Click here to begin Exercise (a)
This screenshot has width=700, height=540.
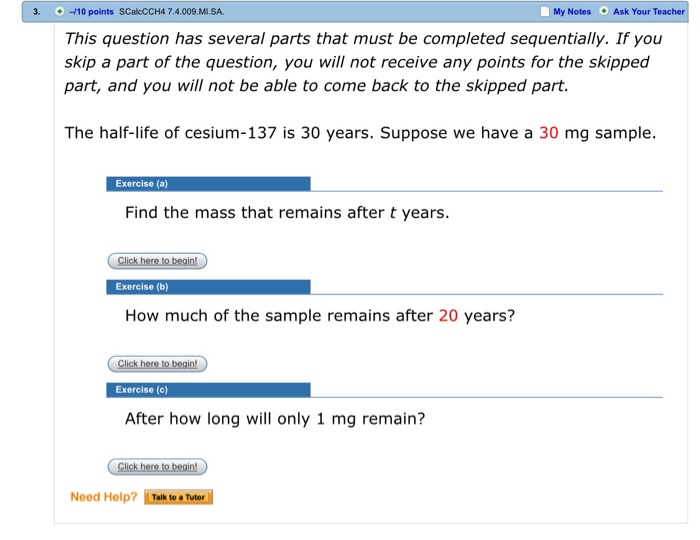coord(157,261)
